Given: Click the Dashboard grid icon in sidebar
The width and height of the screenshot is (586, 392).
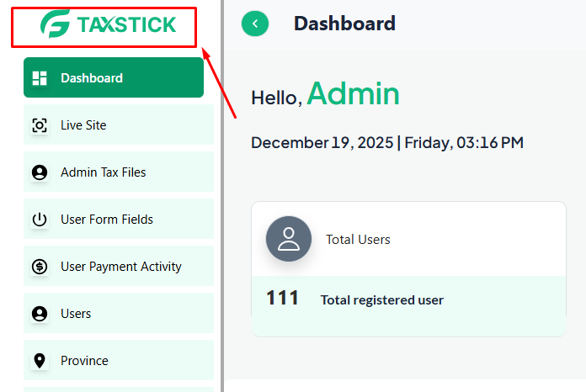Looking at the screenshot, I should (40, 78).
